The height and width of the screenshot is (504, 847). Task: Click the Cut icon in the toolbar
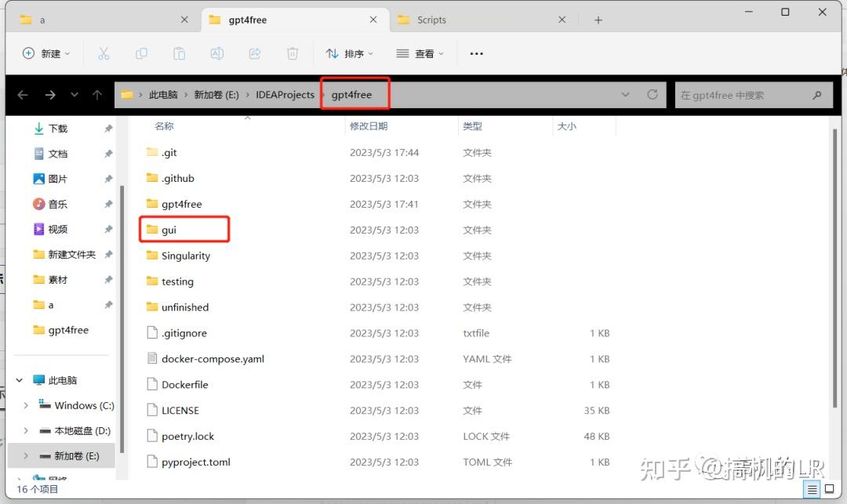click(x=103, y=53)
